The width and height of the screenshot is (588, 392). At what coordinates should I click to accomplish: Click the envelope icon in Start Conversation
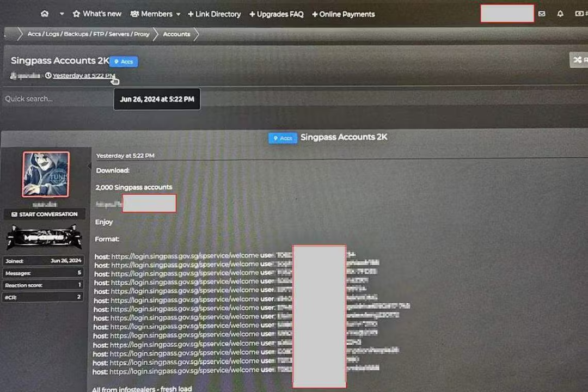tap(14, 214)
